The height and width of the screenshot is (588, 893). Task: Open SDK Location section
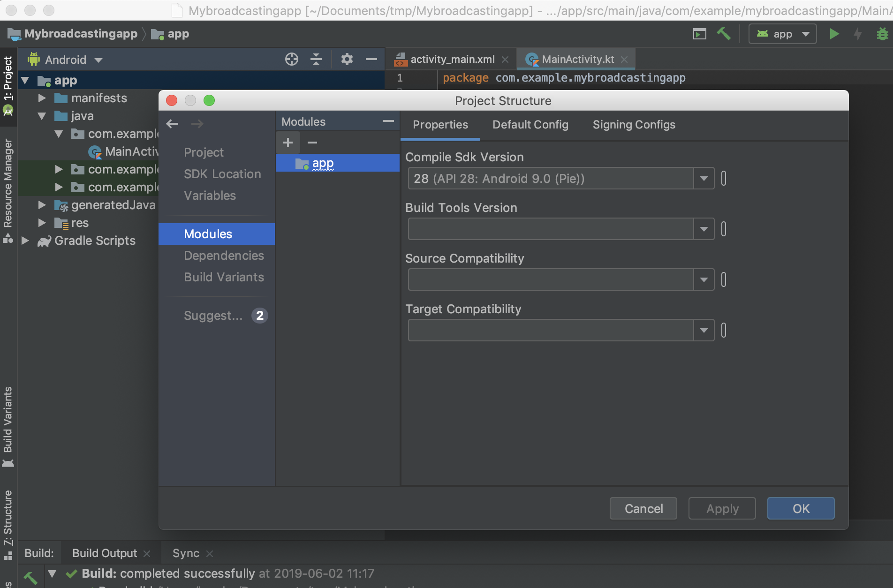pyautogui.click(x=222, y=174)
